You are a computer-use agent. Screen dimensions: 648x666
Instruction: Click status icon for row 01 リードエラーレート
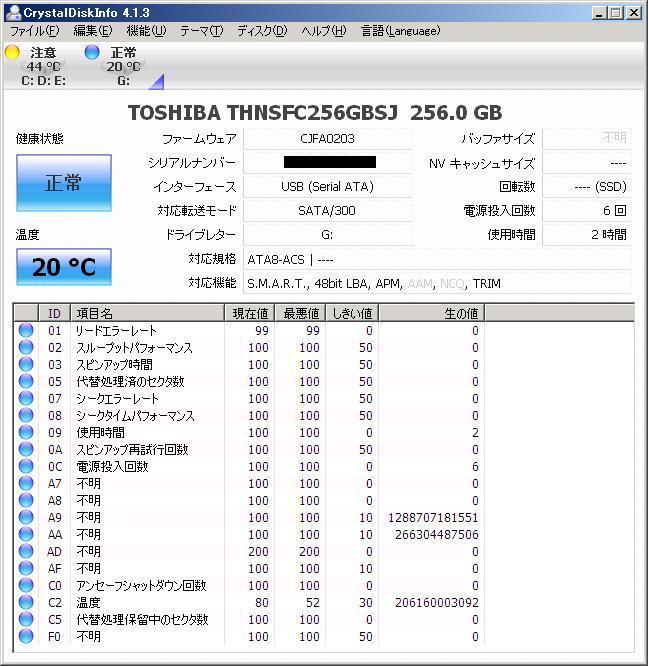(x=26, y=330)
